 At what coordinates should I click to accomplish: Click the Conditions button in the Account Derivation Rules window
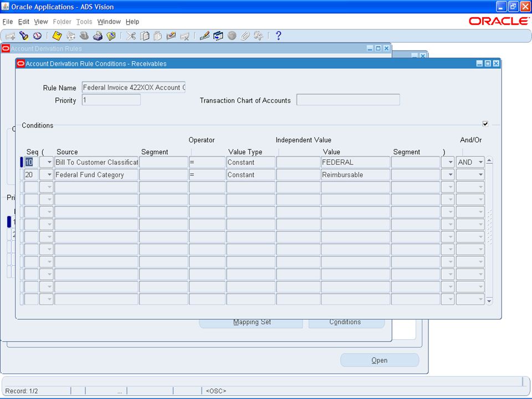[x=346, y=323]
